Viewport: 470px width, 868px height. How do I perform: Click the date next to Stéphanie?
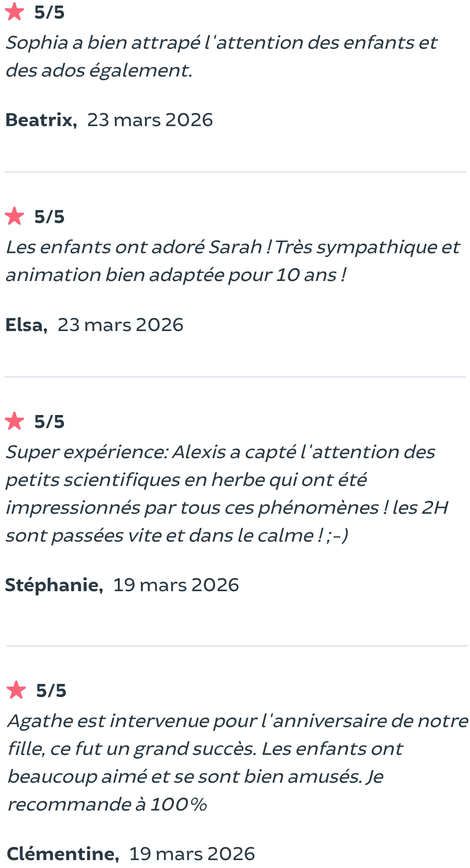pyautogui.click(x=176, y=585)
